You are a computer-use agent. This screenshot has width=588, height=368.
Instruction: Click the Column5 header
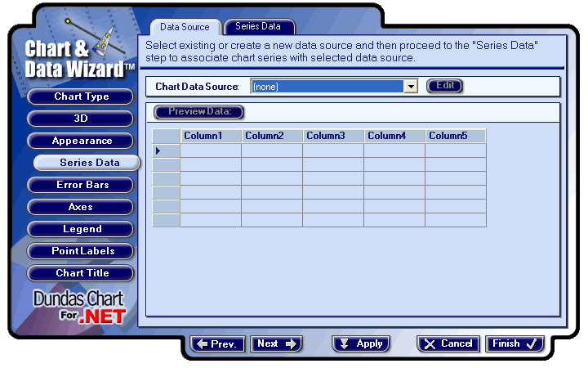[455, 136]
